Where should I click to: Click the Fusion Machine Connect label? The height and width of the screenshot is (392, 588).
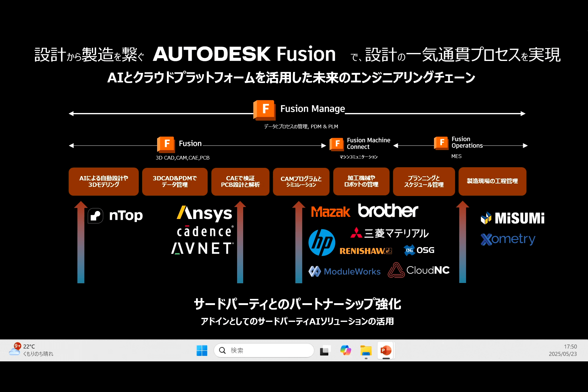coord(368,143)
